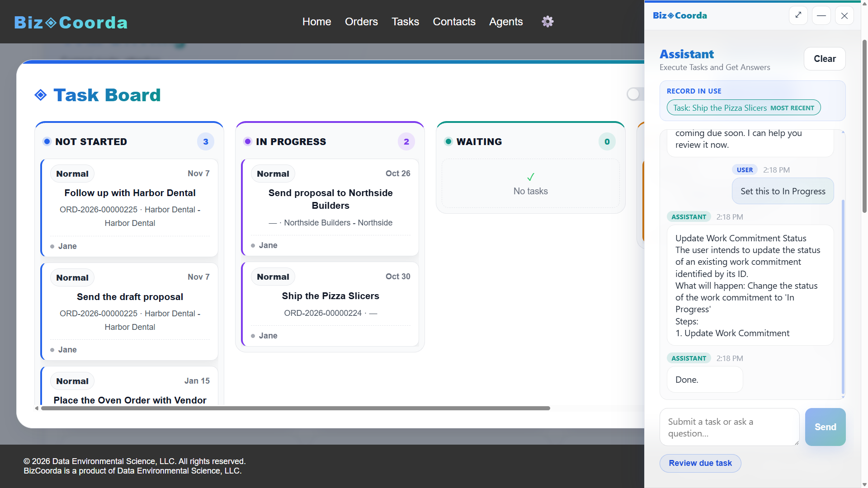Viewport: 868px width, 488px height.
Task: Click the Send button
Action: tap(825, 427)
